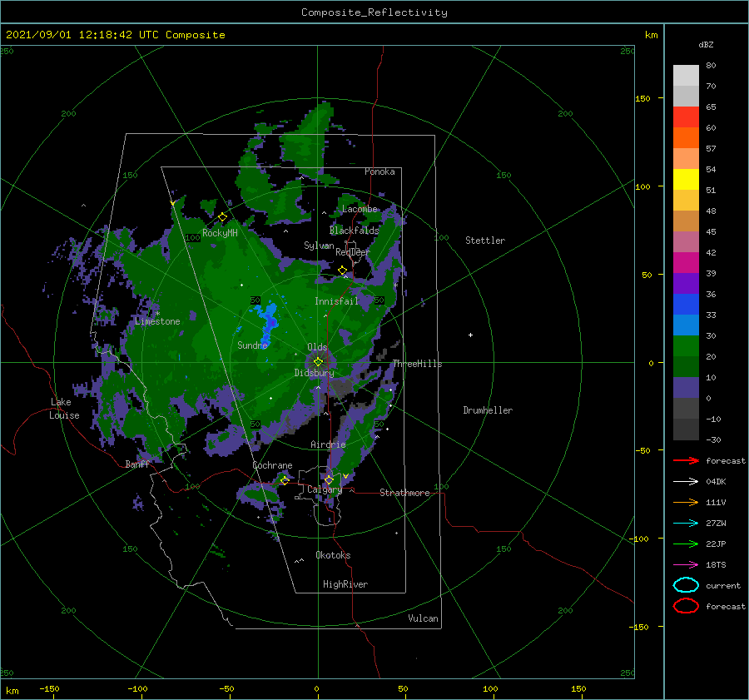
Task: Click the Sundre city label
Action: [252, 345]
